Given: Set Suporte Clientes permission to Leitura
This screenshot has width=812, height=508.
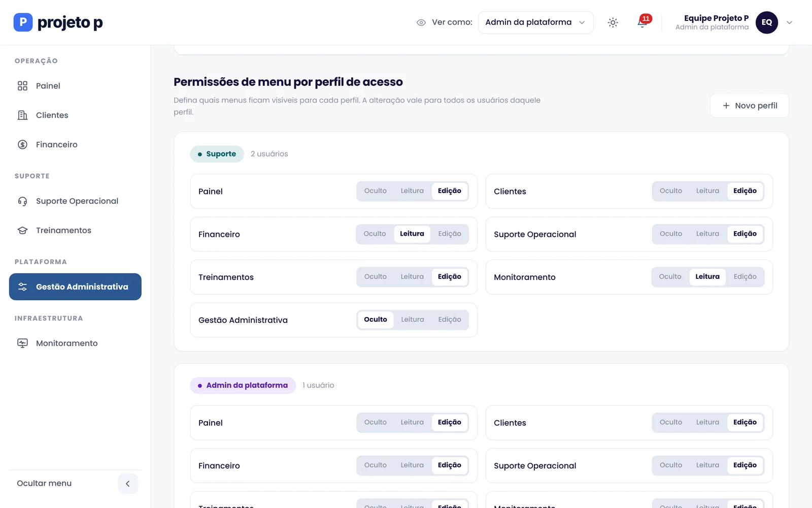Looking at the screenshot, I should pyautogui.click(x=707, y=191).
